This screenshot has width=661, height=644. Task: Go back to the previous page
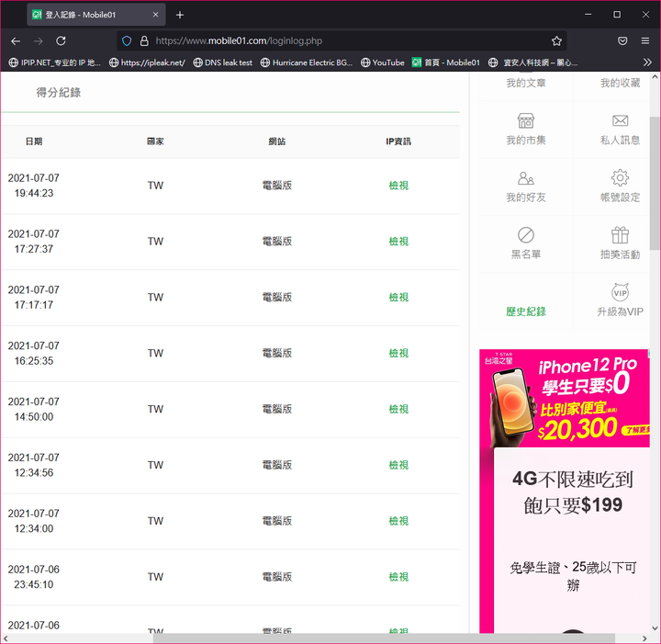click(16, 41)
